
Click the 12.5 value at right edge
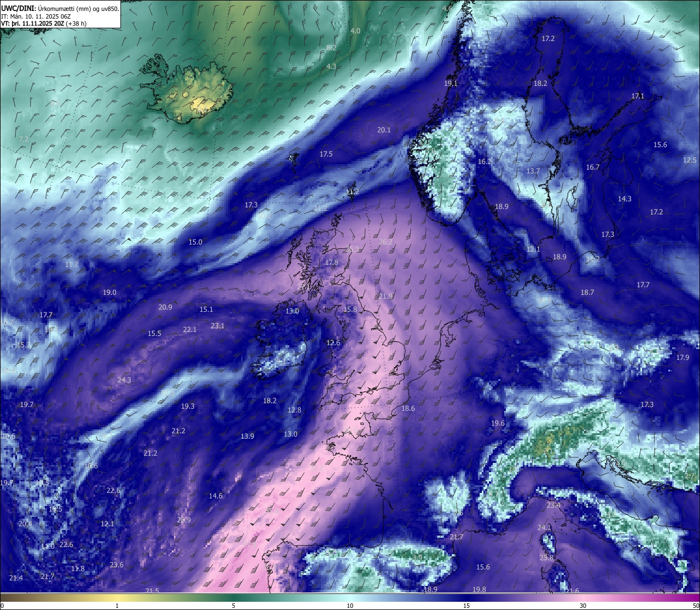point(690,160)
